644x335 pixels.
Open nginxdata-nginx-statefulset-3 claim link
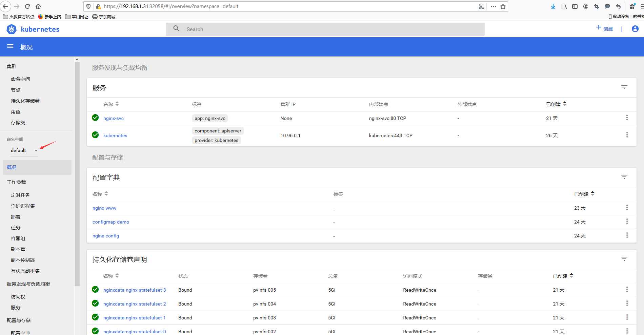click(x=135, y=290)
